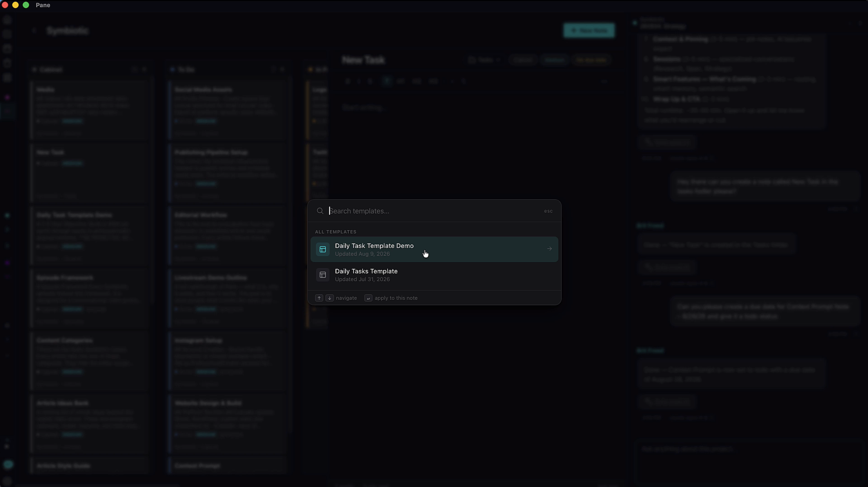Click the right arrow on the Daily Task Template Demo row
Image resolution: width=868 pixels, height=487 pixels.
(x=550, y=249)
